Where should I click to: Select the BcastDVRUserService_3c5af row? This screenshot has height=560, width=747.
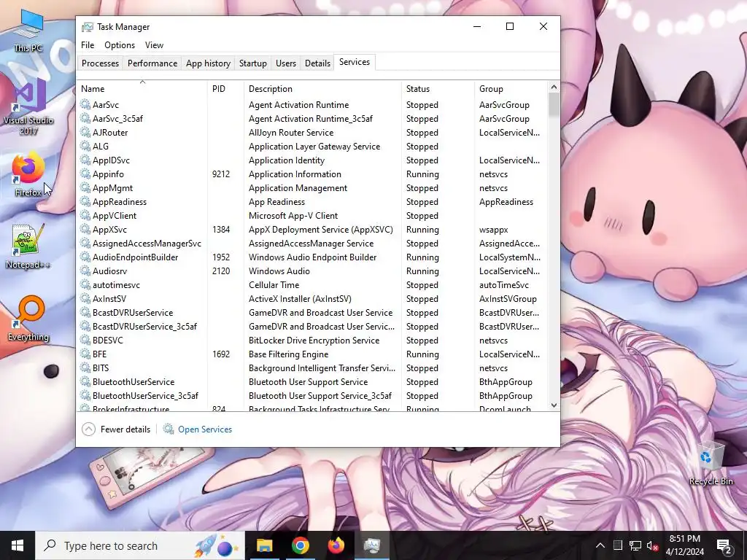click(x=312, y=326)
